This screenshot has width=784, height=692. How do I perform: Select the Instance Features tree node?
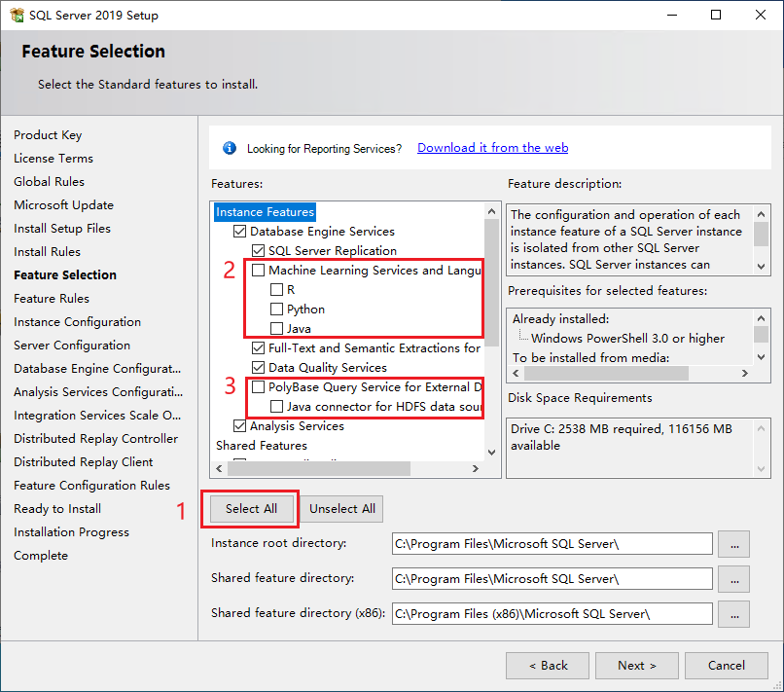pyautogui.click(x=265, y=212)
